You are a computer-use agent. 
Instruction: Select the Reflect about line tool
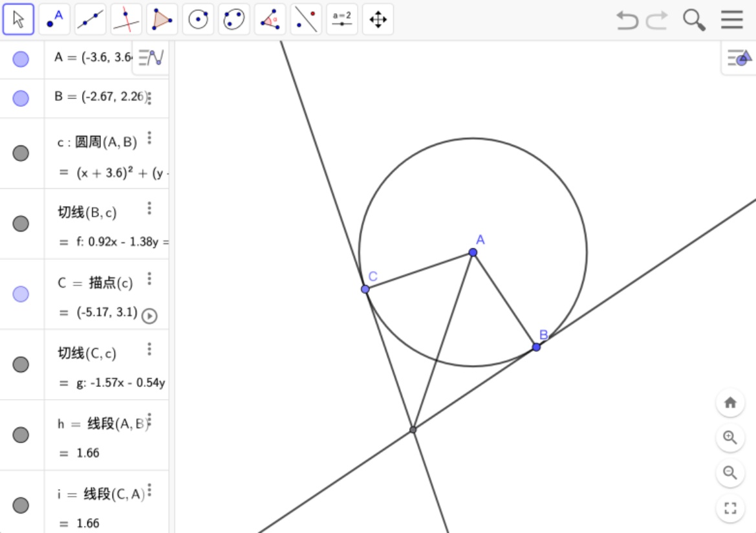(306, 20)
